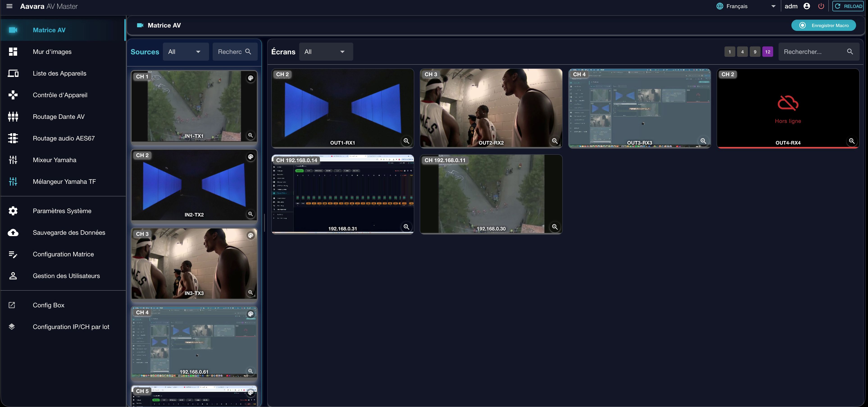Click the palette icon on IN1-TX1 source
The height and width of the screenshot is (407, 868).
pyautogui.click(x=251, y=78)
